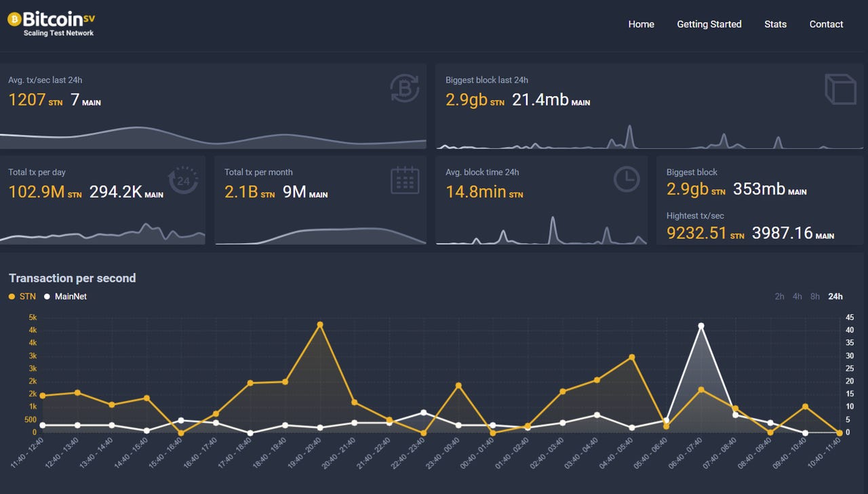Open the Stats menu item
The height and width of the screenshot is (494, 868).
click(x=775, y=24)
